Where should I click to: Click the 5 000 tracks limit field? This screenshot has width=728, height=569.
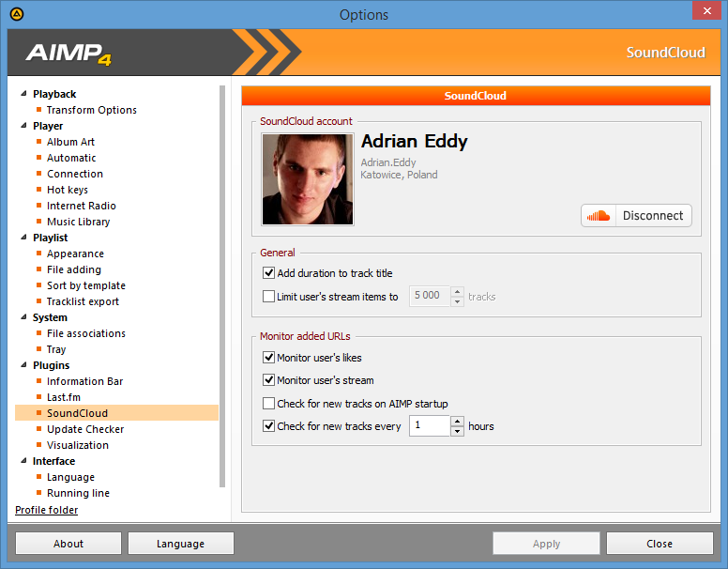[x=430, y=296]
